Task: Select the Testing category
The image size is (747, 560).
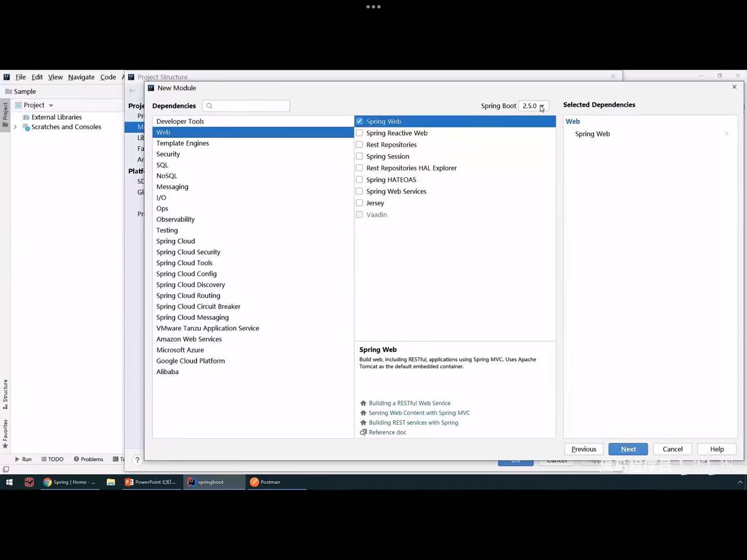Action: point(253,230)
